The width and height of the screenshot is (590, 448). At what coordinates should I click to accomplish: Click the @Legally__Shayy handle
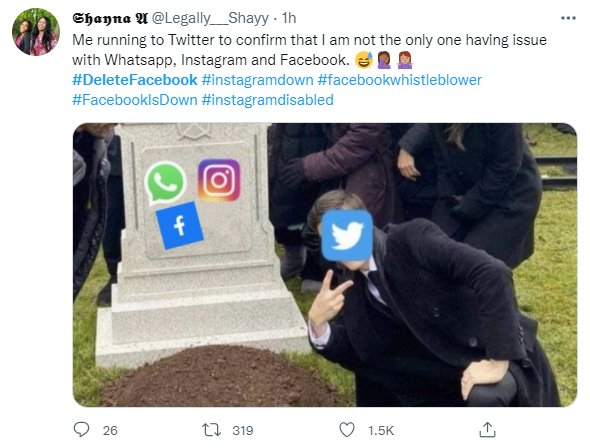pyautogui.click(x=210, y=18)
